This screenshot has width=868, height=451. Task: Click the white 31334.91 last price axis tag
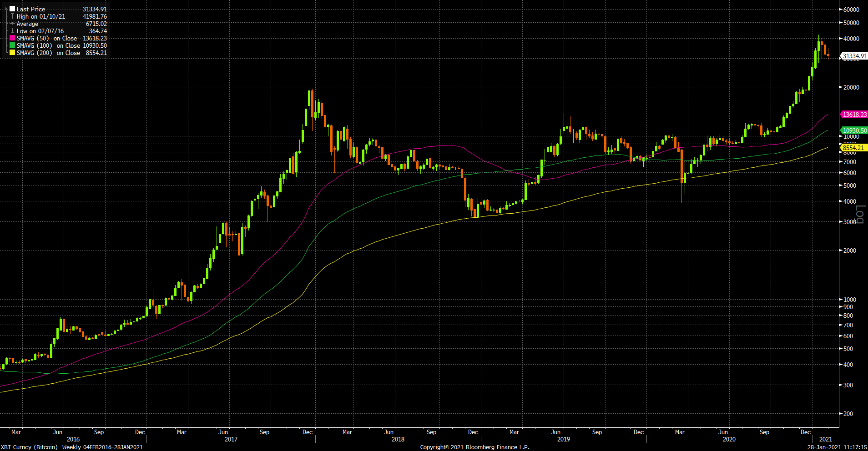(854, 56)
